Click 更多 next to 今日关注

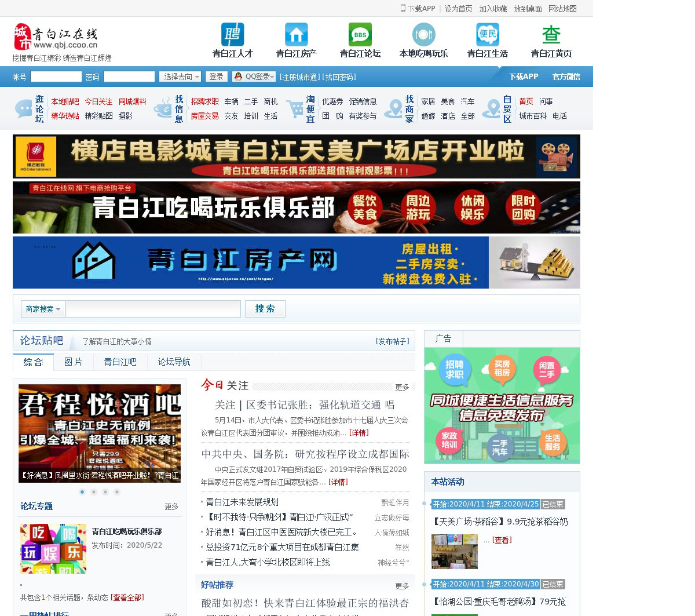402,387
